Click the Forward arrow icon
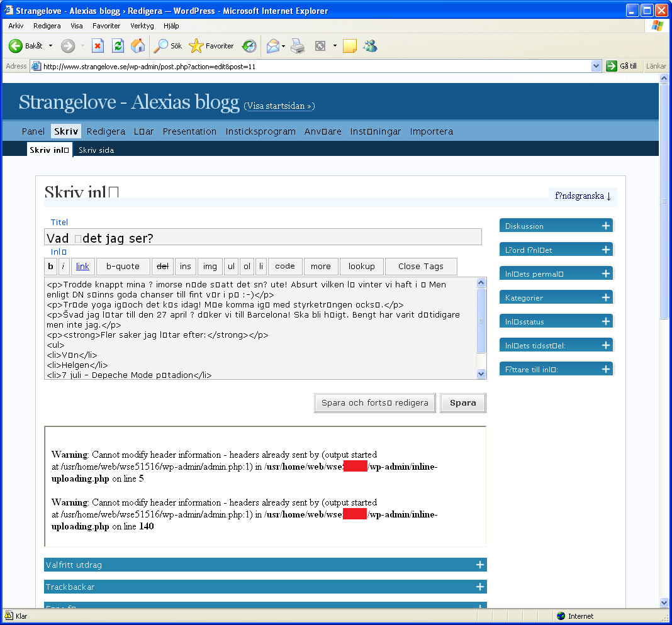The height and width of the screenshot is (625, 672). click(68, 46)
